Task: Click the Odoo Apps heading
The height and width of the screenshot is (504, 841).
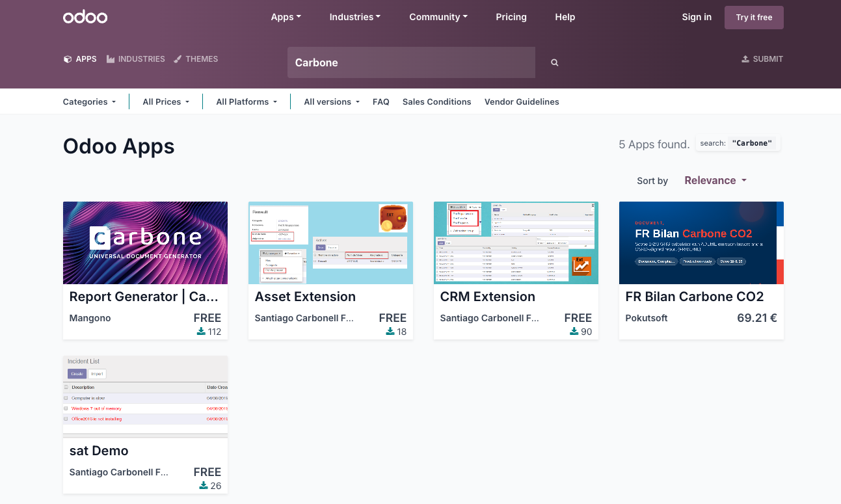Action: [x=119, y=146]
